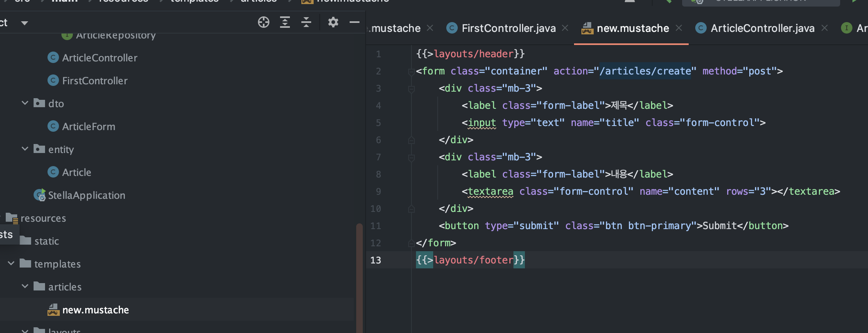This screenshot has width=868, height=333.
Task: Select new.mustache file in project tree
Action: 95,310
